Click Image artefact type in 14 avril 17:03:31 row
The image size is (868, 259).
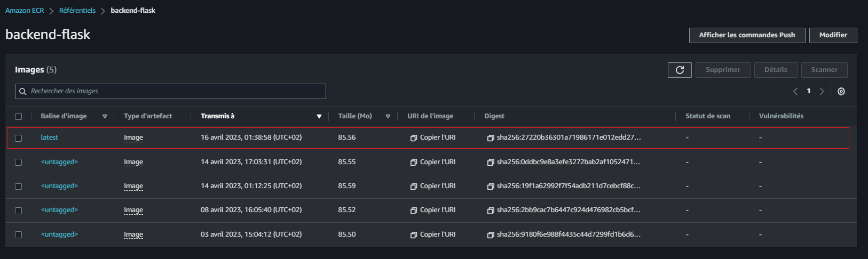[x=133, y=162]
